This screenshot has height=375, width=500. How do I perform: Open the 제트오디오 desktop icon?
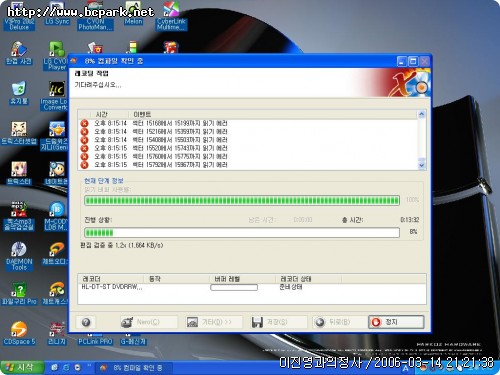[55, 253]
